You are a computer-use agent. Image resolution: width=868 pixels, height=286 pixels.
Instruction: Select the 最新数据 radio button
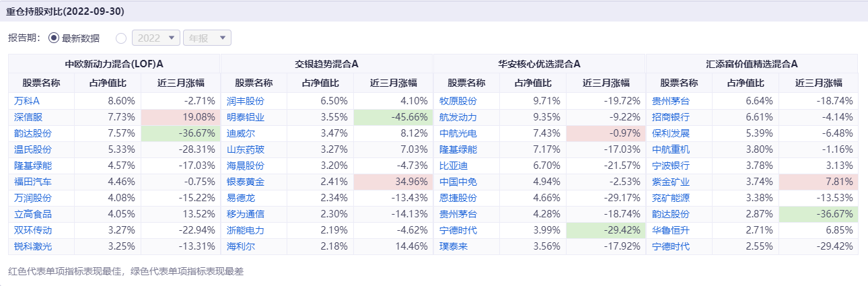(x=54, y=38)
